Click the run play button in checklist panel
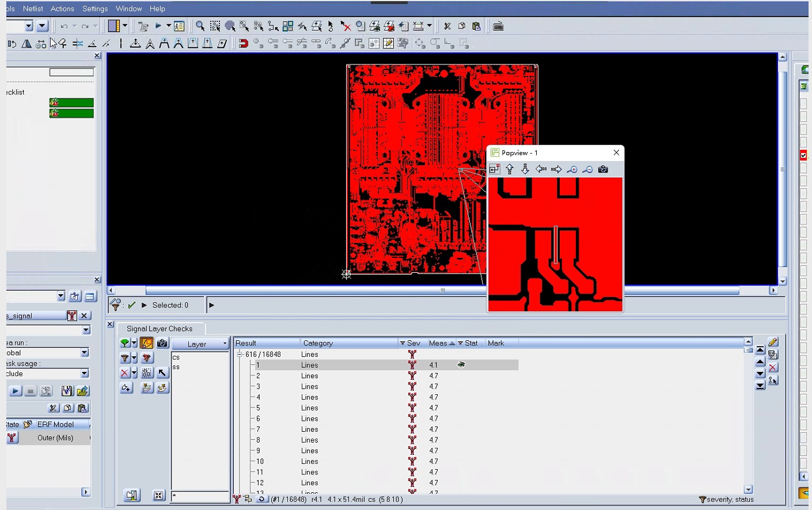812x510 pixels. (x=16, y=391)
